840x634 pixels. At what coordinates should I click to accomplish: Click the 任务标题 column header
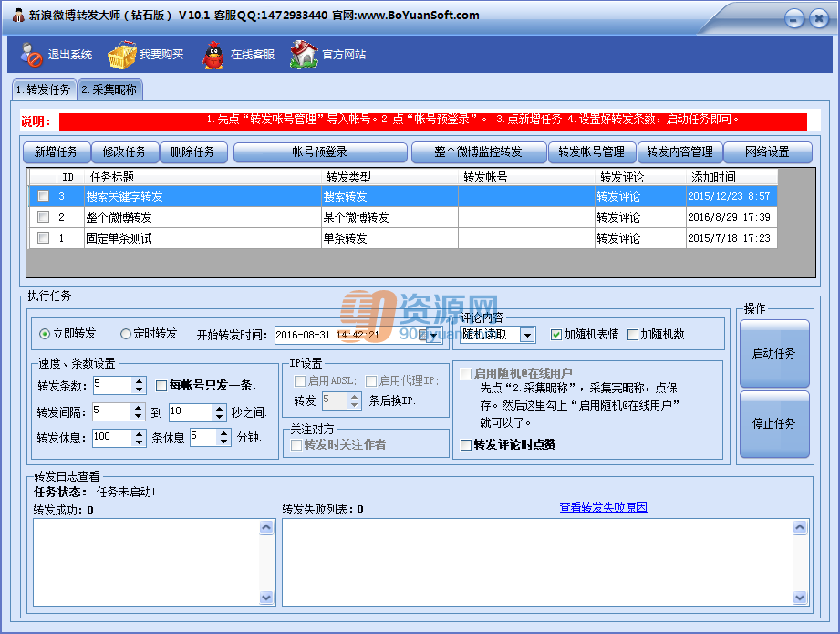(x=203, y=177)
